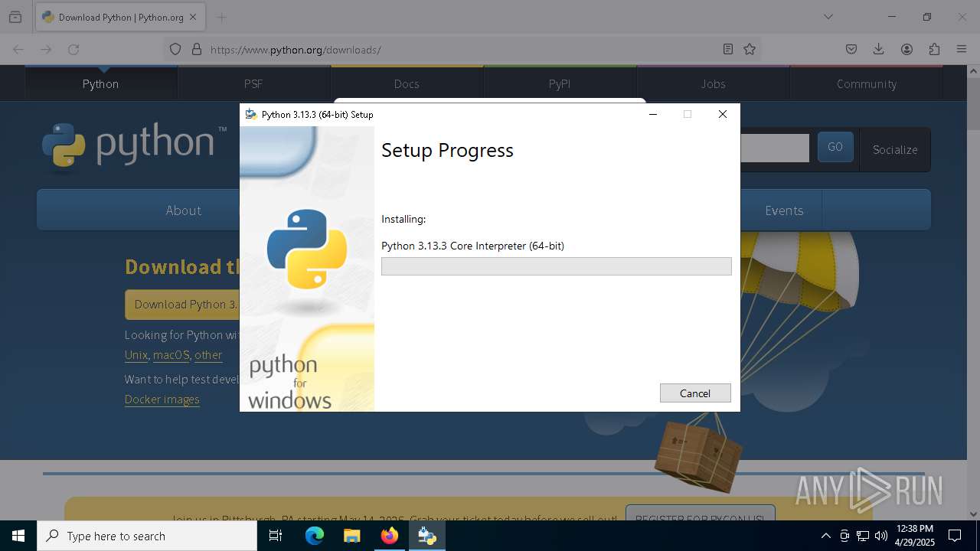Open Task View on taskbar

click(x=276, y=536)
